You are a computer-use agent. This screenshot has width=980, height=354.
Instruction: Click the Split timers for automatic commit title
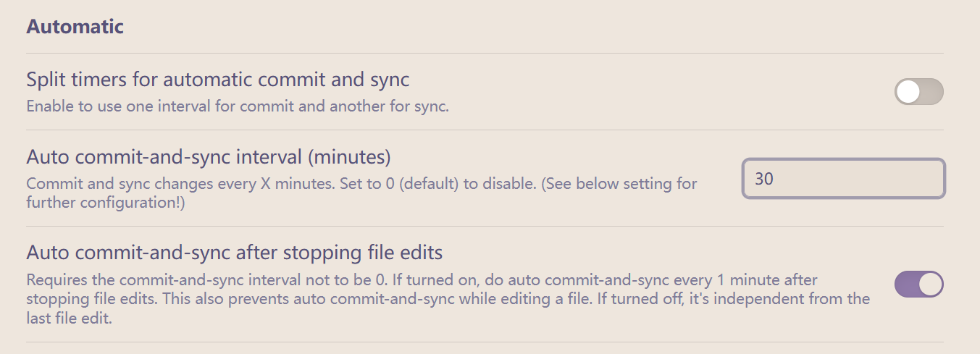coord(218,78)
